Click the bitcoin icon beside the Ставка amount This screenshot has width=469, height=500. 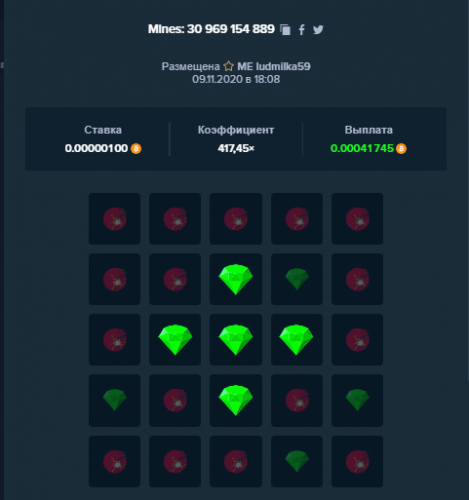[136, 148]
